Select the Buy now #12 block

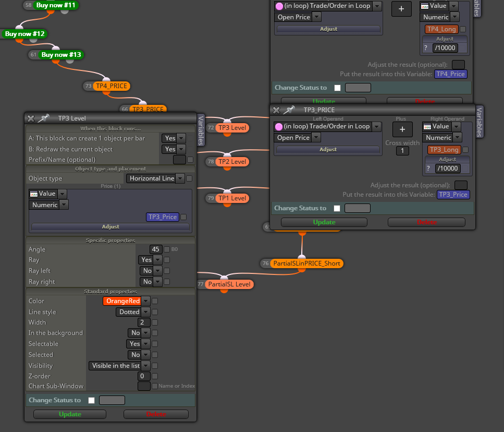(x=24, y=34)
